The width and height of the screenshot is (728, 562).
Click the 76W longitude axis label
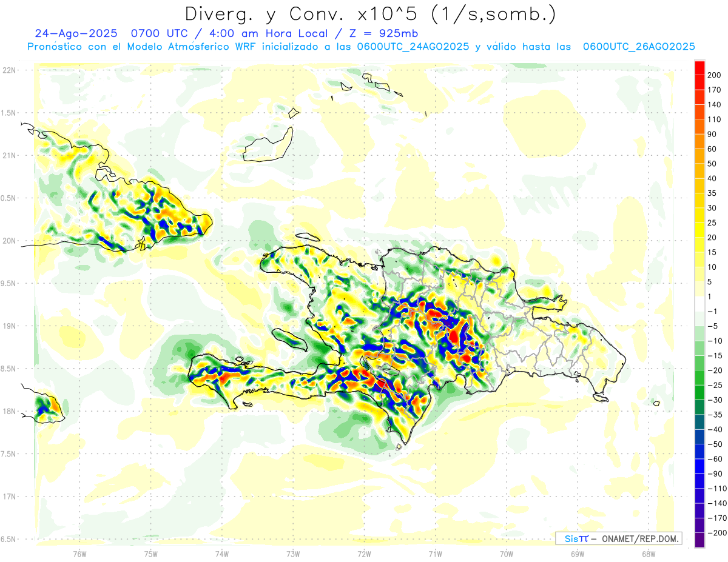tap(79, 554)
